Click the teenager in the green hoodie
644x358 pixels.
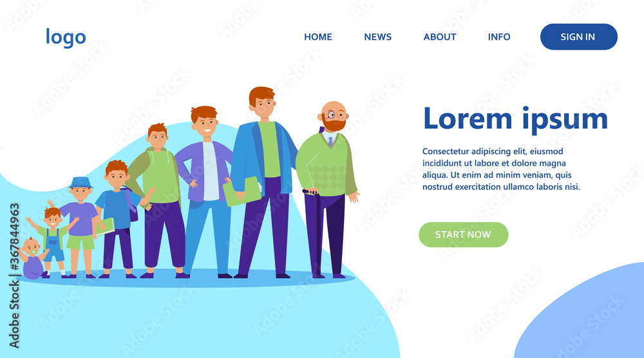point(159,201)
